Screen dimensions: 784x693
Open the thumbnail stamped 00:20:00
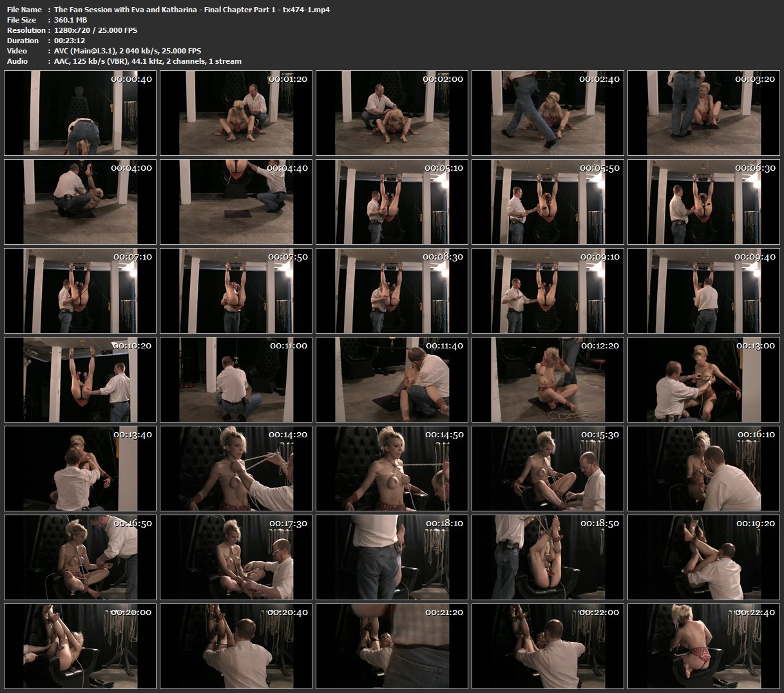point(81,647)
